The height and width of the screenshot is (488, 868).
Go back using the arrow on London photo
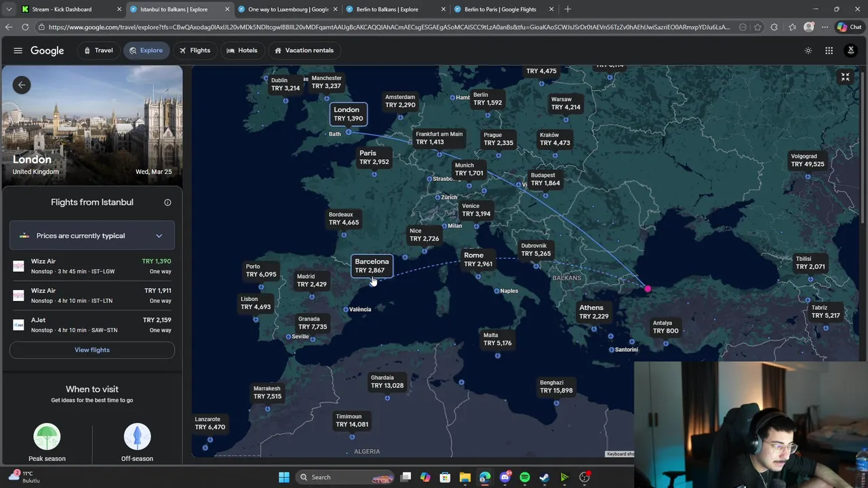coord(22,85)
